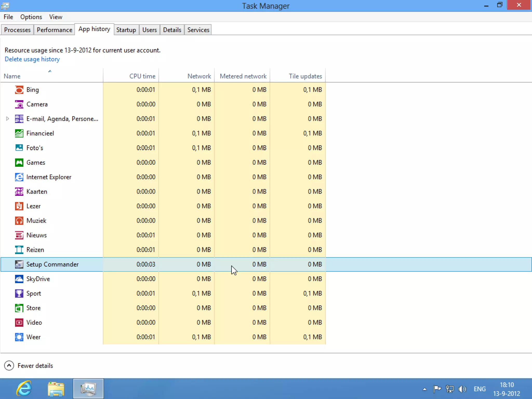This screenshot has height=399, width=532.
Task: Switch to the Users tab
Action: (x=149, y=30)
